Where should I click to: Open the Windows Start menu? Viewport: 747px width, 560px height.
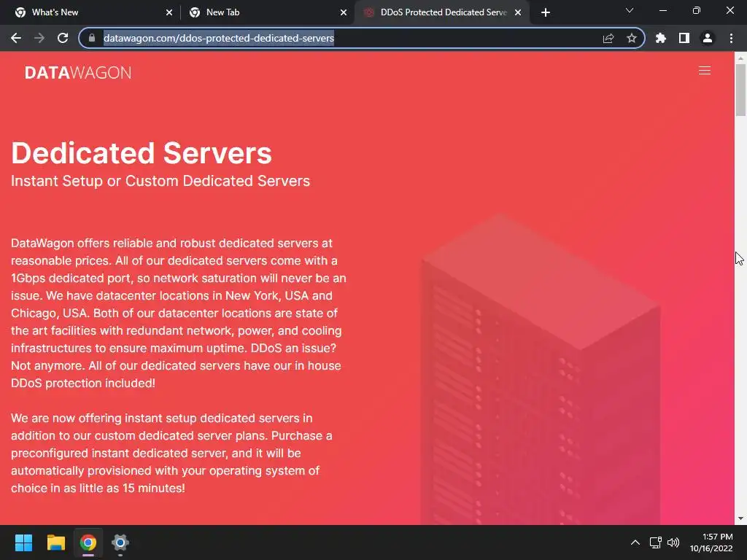point(23,542)
